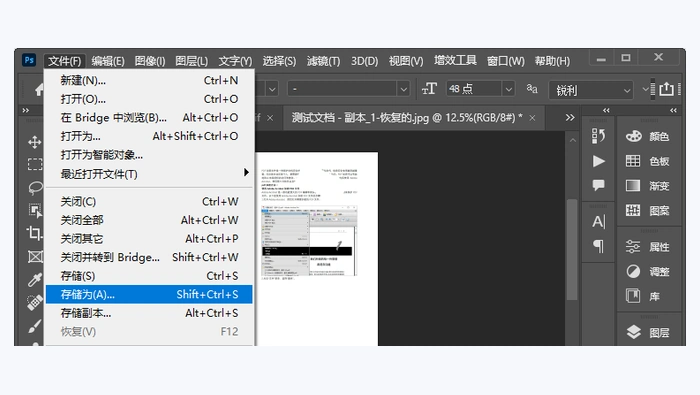
Task: Choose 存储副本... menu entry
Action: (x=149, y=313)
